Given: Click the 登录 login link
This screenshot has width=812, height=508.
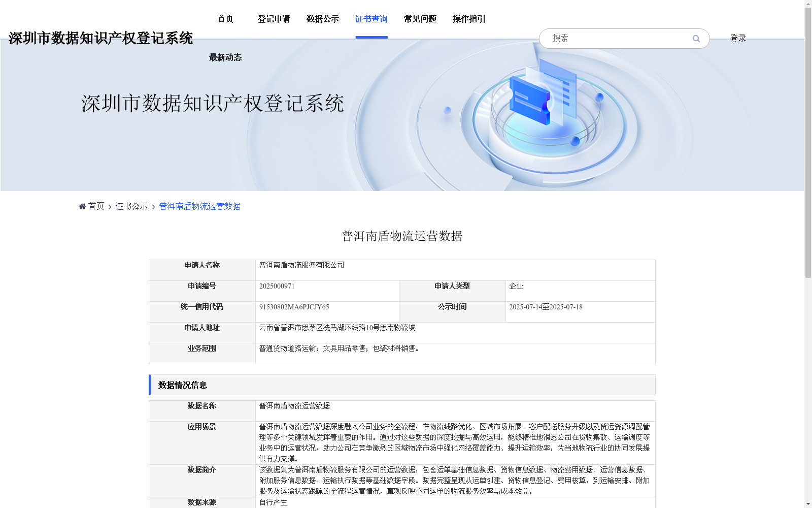Looking at the screenshot, I should point(738,38).
